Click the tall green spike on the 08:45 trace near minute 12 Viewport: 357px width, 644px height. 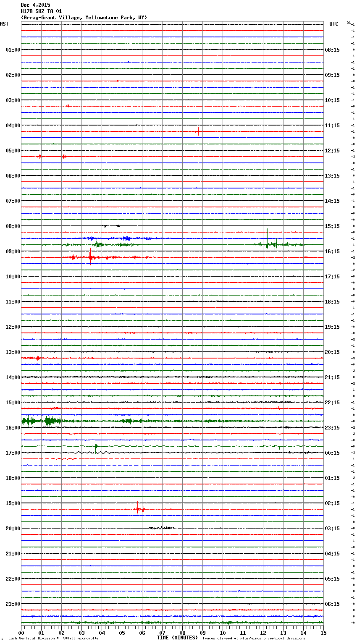pyautogui.click(x=267, y=239)
